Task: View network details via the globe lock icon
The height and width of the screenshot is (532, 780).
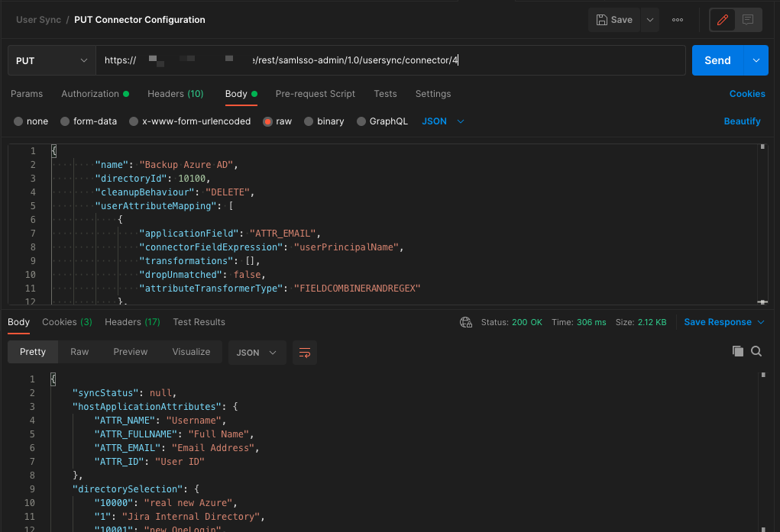Action: pyautogui.click(x=466, y=322)
